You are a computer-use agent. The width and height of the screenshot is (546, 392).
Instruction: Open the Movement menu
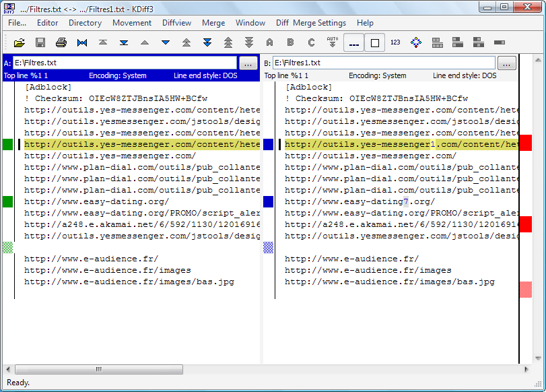pyautogui.click(x=132, y=23)
